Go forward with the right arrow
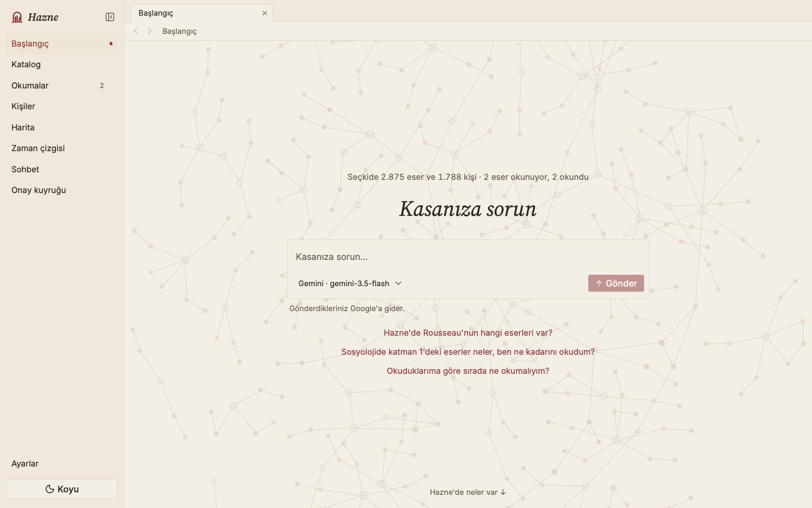 click(x=149, y=31)
